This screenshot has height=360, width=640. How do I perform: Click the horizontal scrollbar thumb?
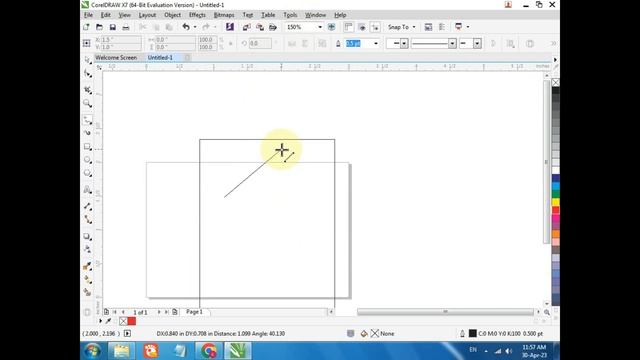[445, 312]
